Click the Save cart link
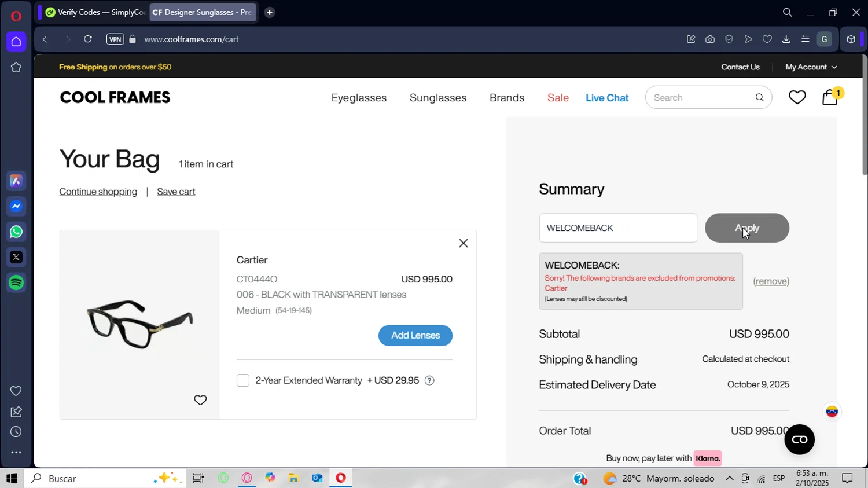The width and height of the screenshot is (868, 488). 176,192
